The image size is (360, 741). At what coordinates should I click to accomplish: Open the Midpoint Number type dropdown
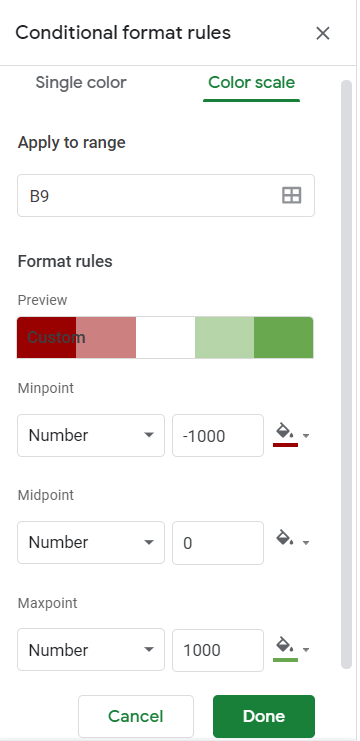(x=91, y=543)
